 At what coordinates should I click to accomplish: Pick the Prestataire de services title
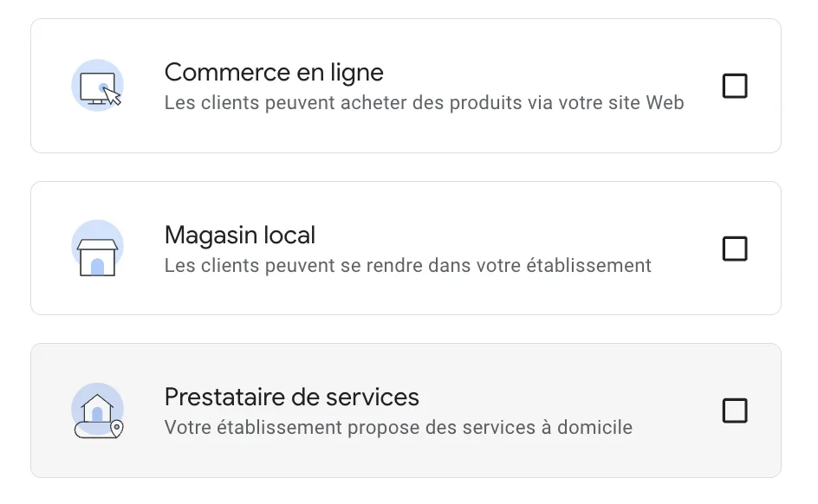click(292, 397)
